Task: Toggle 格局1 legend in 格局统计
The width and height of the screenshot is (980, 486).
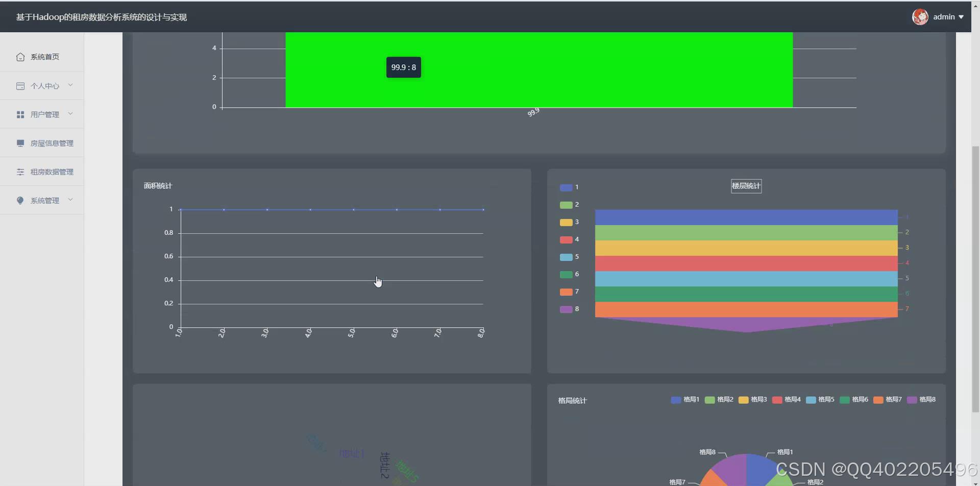Action: (x=685, y=400)
